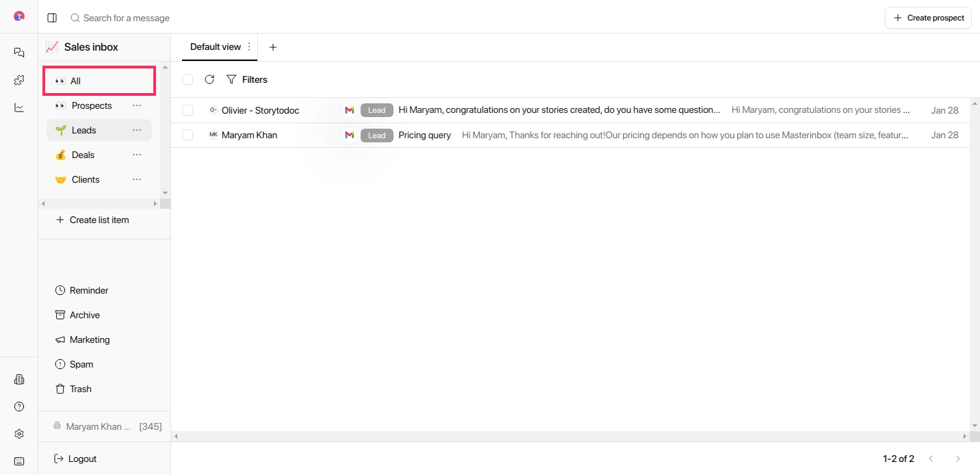The image size is (980, 475).
Task: Select the checkbox for Olivier - Storytodoc message
Action: tap(188, 110)
